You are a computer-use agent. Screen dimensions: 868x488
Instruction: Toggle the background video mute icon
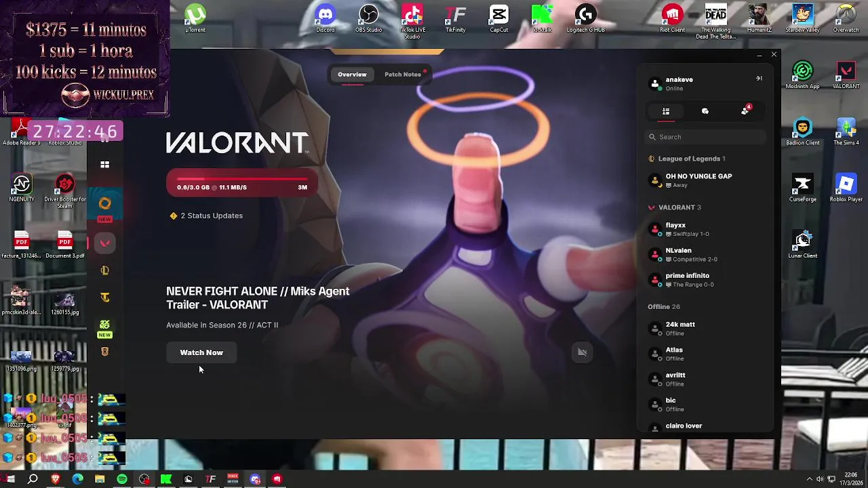582,352
